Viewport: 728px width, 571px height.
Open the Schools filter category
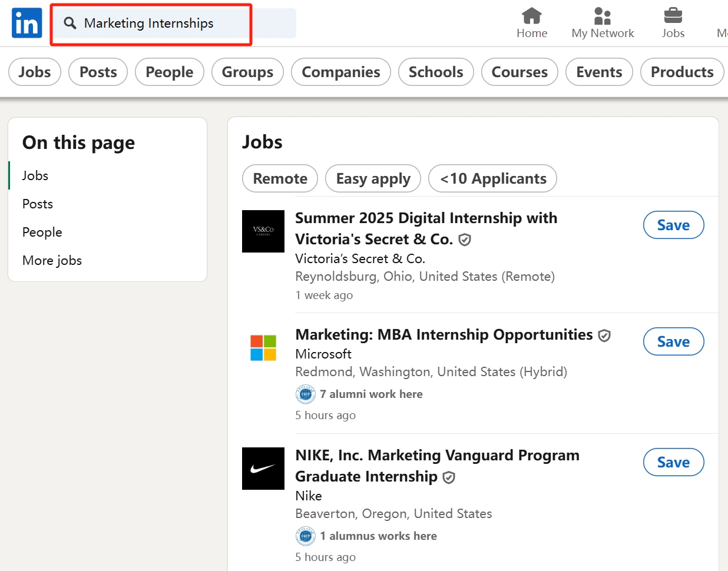click(436, 71)
